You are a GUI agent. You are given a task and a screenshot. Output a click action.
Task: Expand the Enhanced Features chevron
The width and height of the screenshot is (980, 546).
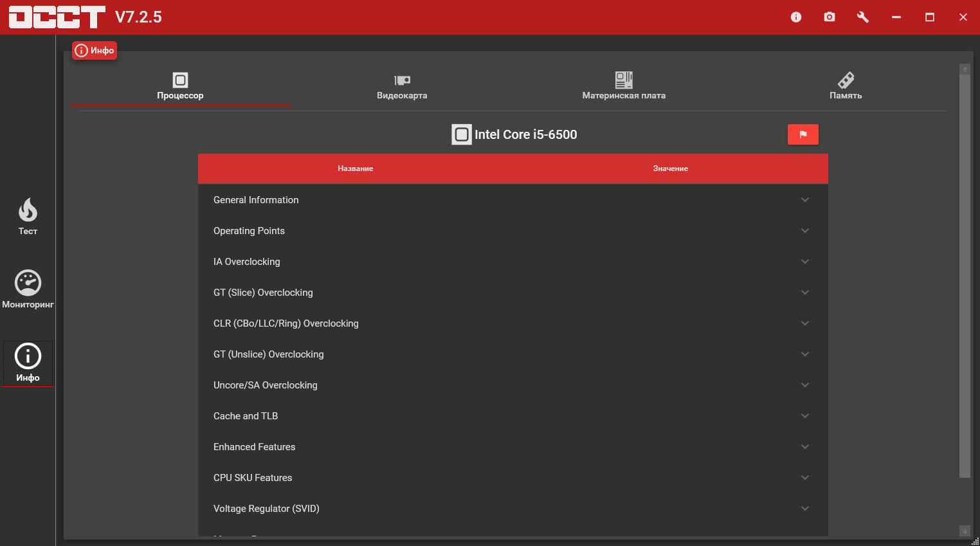click(x=805, y=447)
